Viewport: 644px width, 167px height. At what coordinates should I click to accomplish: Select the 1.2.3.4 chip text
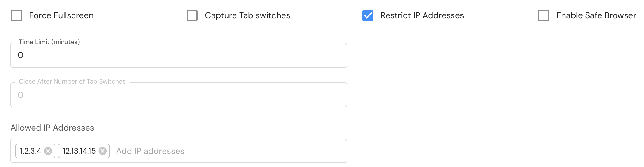click(x=30, y=151)
